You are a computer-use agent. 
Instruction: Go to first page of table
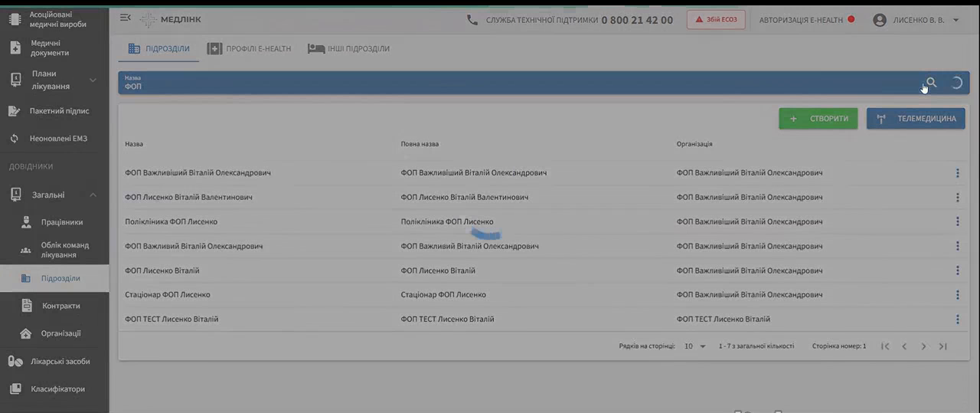(885, 346)
